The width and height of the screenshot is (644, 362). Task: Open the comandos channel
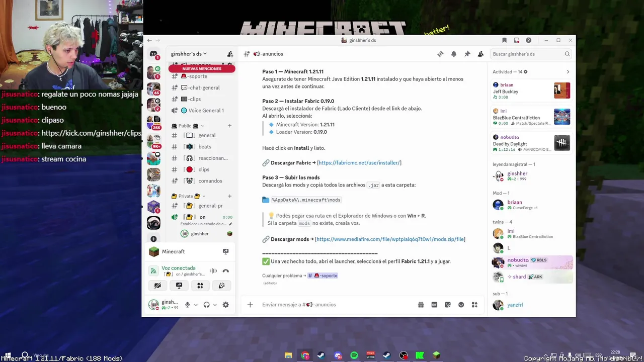202,181
